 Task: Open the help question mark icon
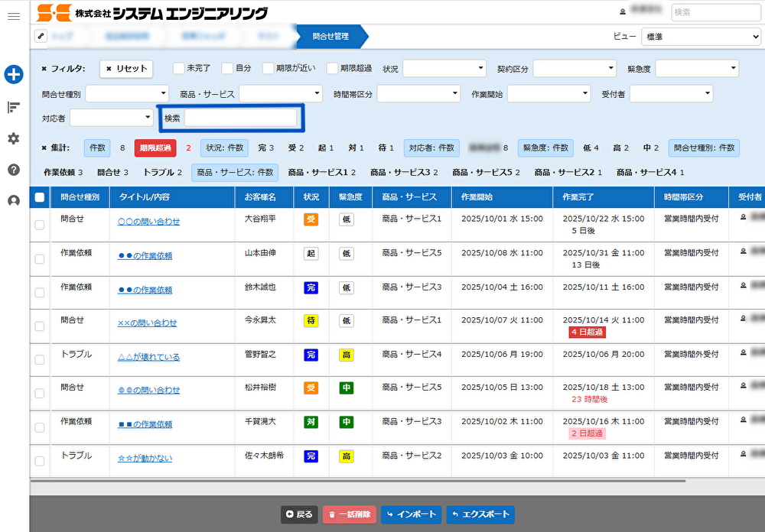(x=14, y=170)
